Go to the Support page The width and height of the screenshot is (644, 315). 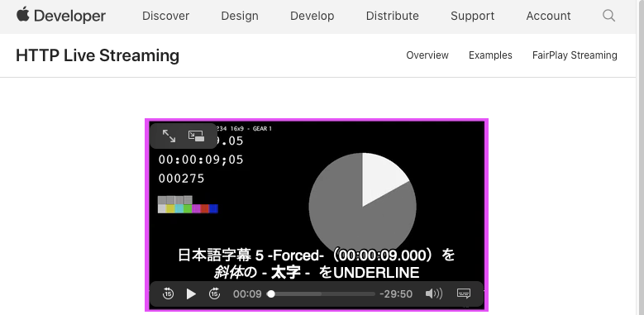(472, 16)
